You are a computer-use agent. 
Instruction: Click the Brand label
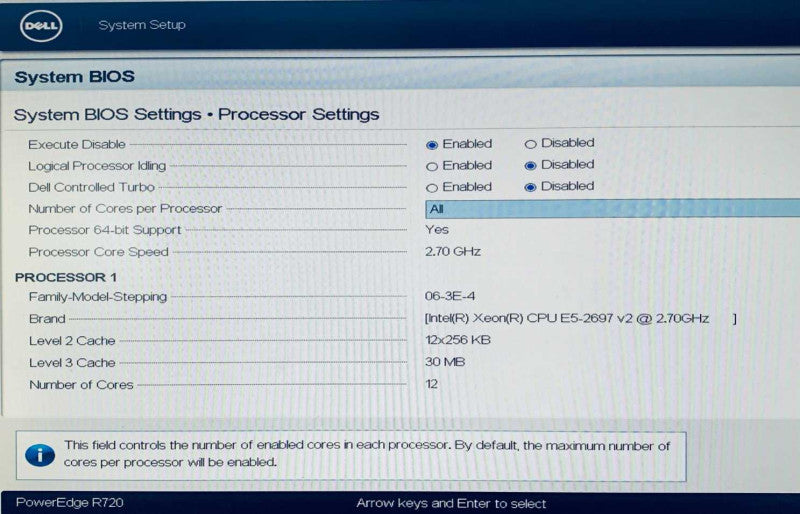tap(47, 319)
